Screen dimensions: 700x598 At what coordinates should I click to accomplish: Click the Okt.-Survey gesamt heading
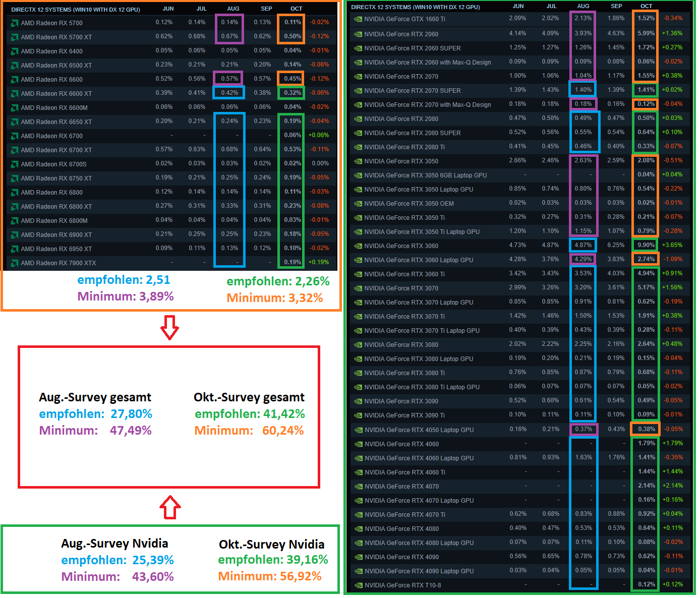click(x=249, y=397)
